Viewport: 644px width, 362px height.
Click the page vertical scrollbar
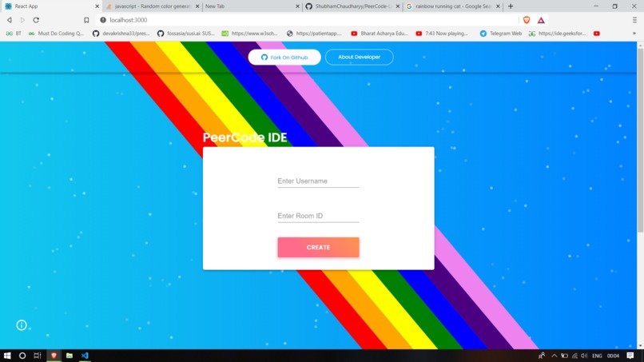pos(640,140)
